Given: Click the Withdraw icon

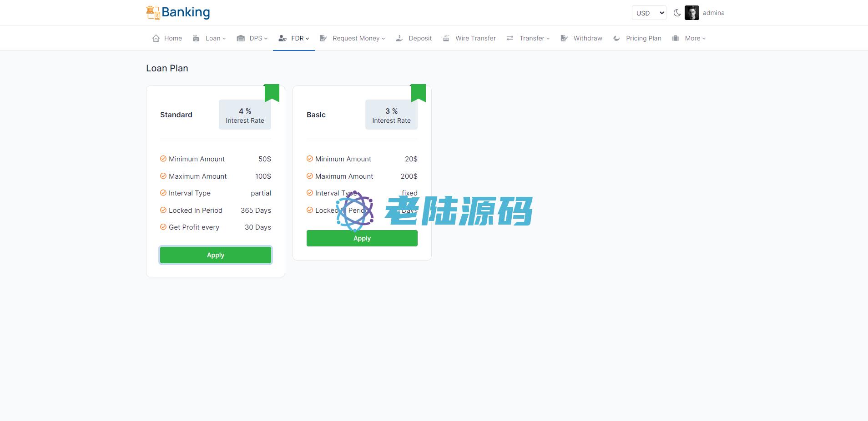Looking at the screenshot, I should pos(564,38).
